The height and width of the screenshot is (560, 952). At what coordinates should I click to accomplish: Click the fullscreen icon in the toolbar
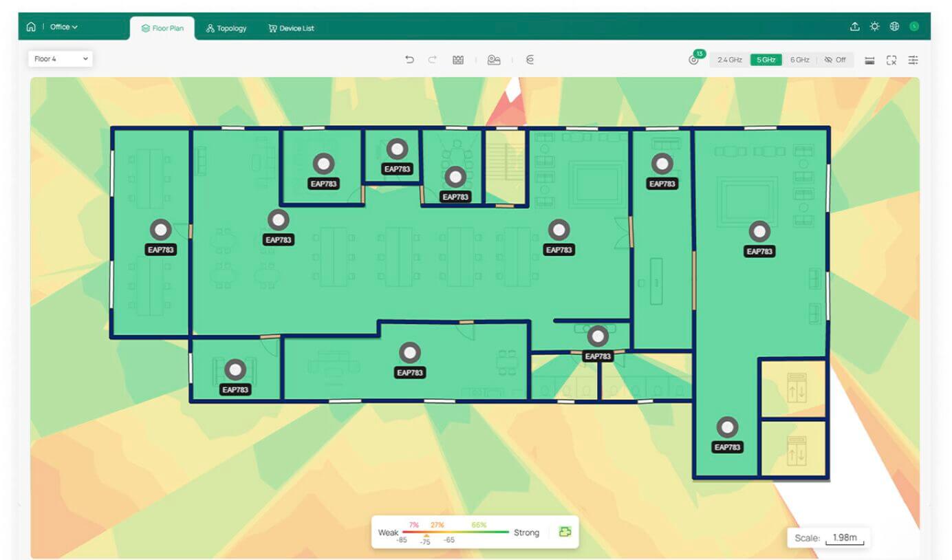891,60
